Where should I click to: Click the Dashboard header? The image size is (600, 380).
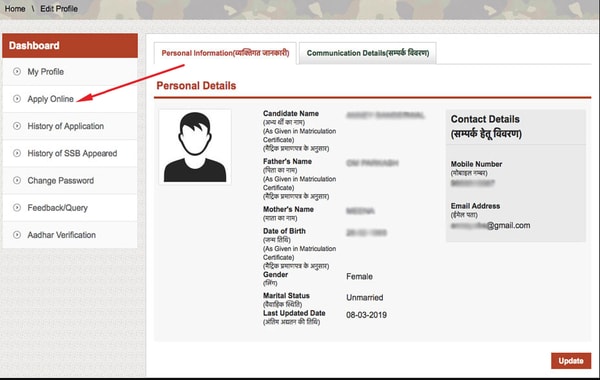point(70,46)
